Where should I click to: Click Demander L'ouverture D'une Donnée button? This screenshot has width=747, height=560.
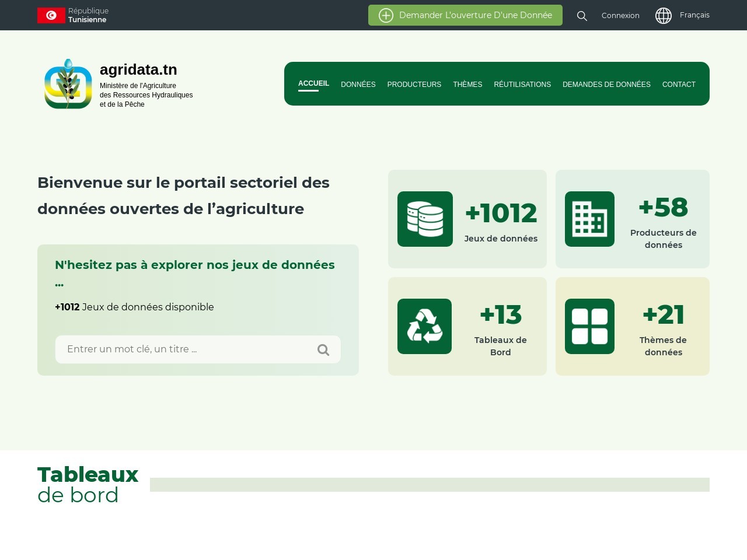(x=465, y=15)
